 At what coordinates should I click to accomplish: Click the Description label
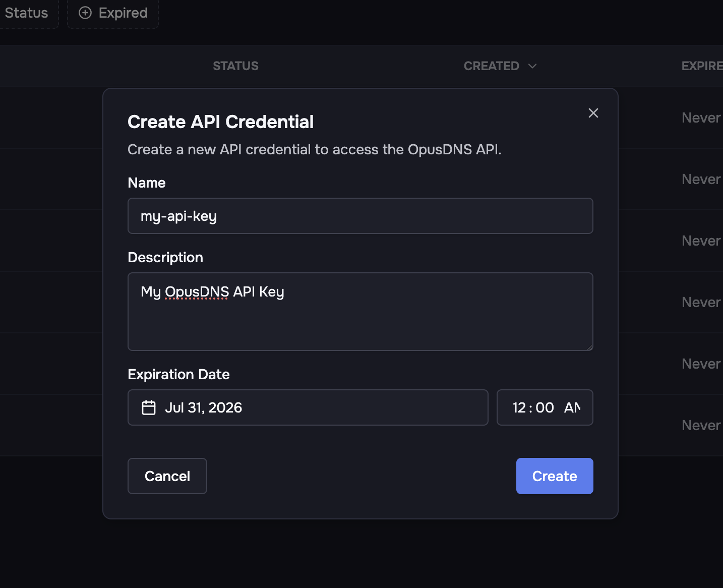point(165,258)
